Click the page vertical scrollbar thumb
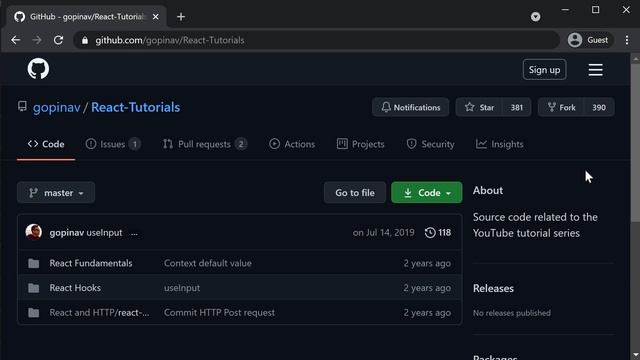The height and width of the screenshot is (360, 640). pyautogui.click(x=636, y=143)
